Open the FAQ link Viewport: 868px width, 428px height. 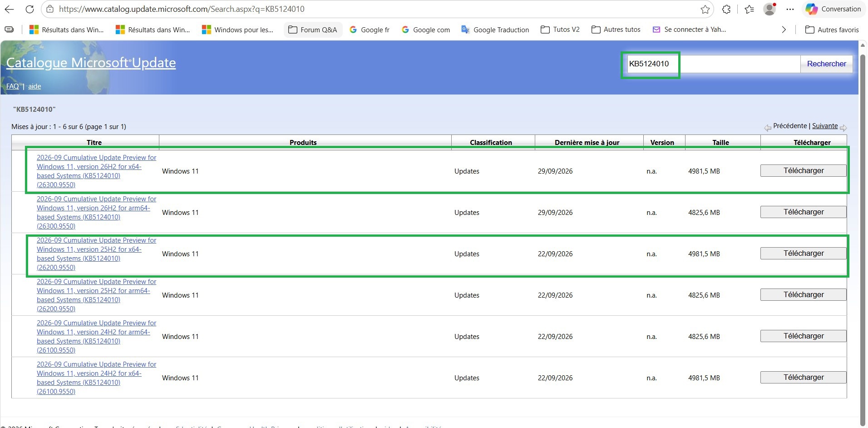tap(13, 86)
